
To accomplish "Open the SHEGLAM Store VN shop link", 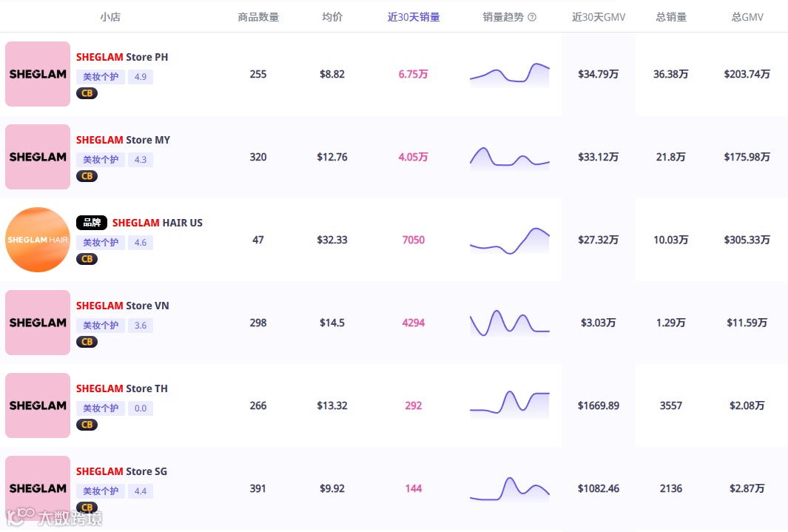I will 122,306.
